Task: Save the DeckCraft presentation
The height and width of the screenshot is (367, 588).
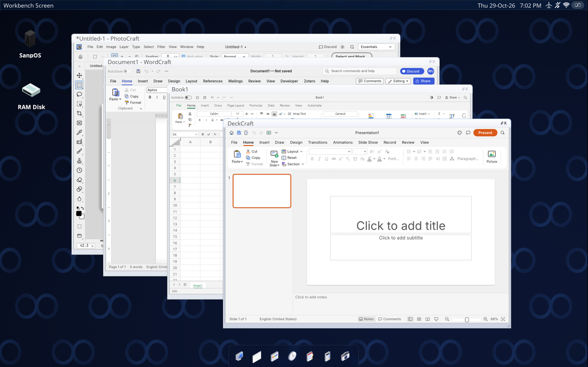Action: point(239,133)
